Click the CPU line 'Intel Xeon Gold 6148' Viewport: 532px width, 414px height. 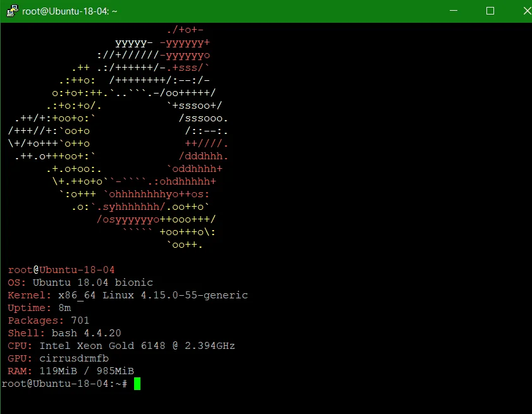pos(102,346)
